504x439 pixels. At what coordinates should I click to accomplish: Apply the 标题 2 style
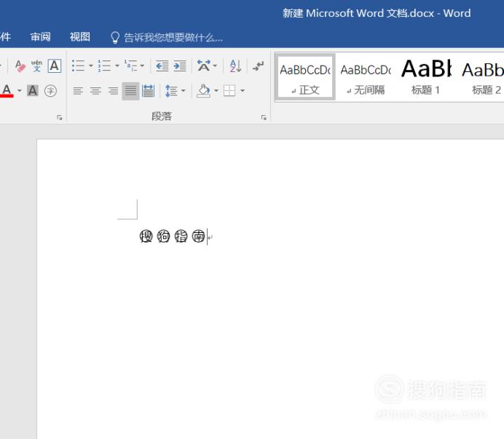484,77
